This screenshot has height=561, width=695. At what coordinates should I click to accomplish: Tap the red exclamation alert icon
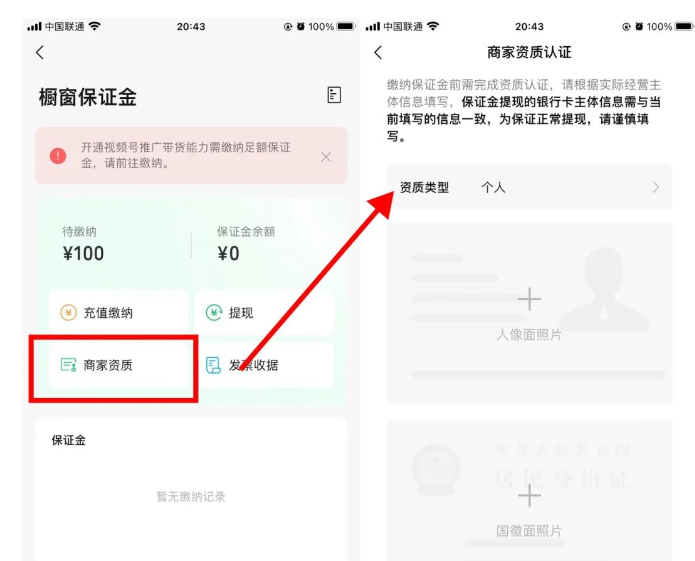(58, 156)
